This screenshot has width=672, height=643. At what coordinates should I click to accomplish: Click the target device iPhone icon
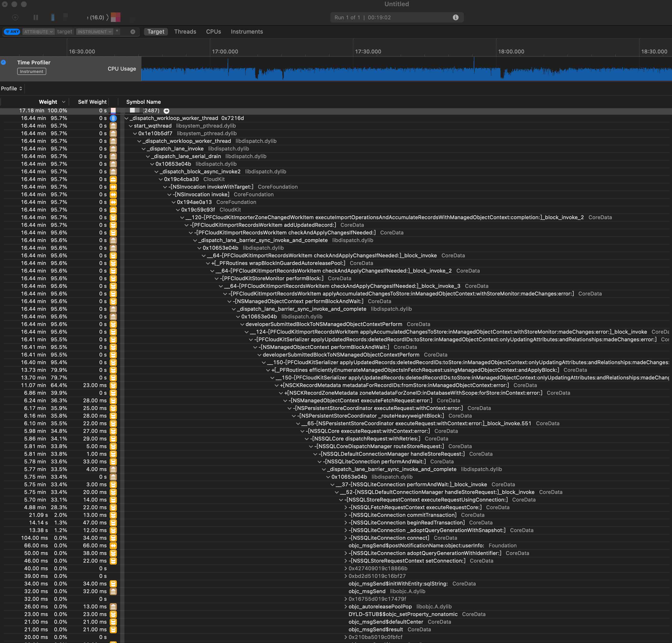pos(53,17)
